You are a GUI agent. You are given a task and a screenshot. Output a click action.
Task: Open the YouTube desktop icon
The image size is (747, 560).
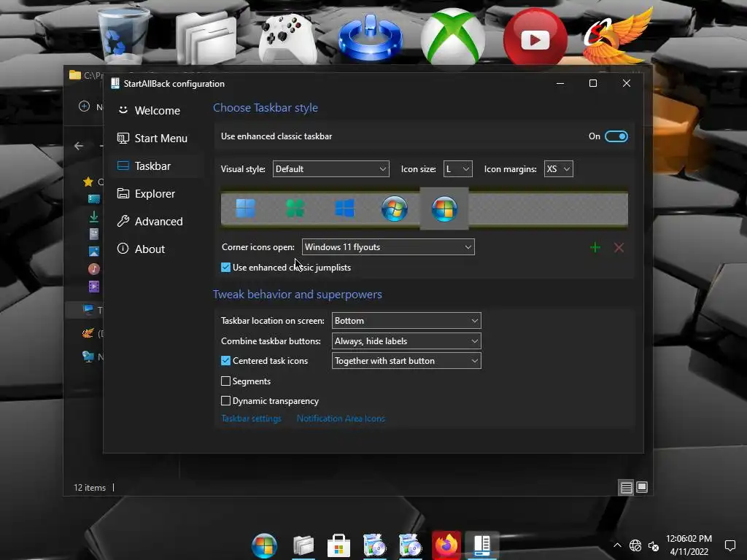click(x=535, y=37)
